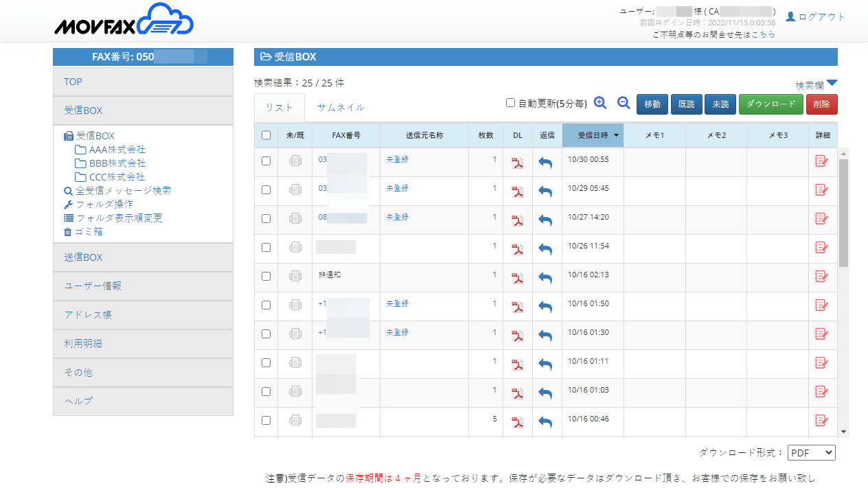Expand the ヘルプ sidebar section
The image size is (868, 488).
click(x=143, y=402)
